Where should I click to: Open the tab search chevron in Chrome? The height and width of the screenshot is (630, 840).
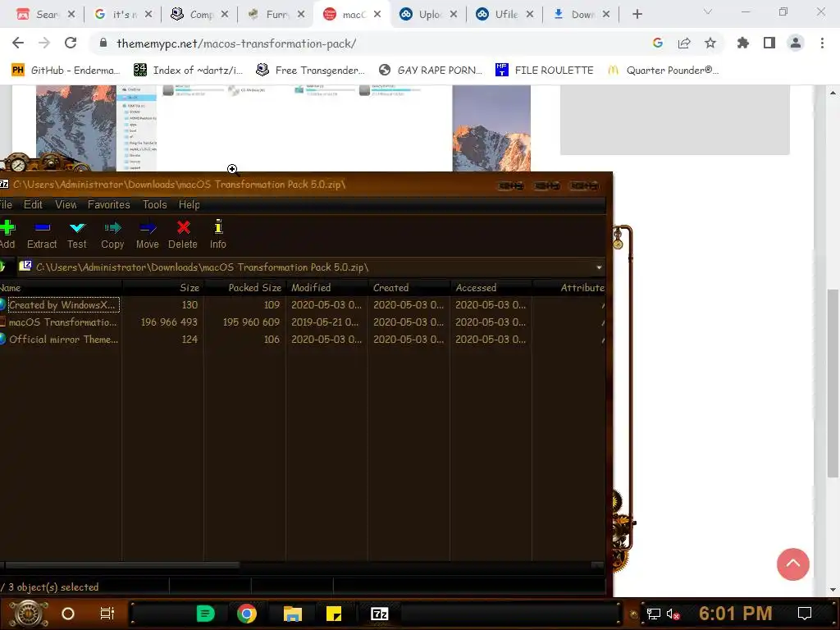[708, 11]
